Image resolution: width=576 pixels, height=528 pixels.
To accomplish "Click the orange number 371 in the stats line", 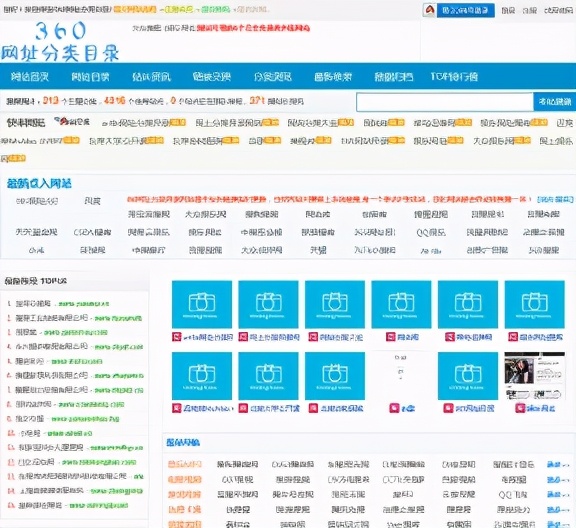I will pos(257,100).
